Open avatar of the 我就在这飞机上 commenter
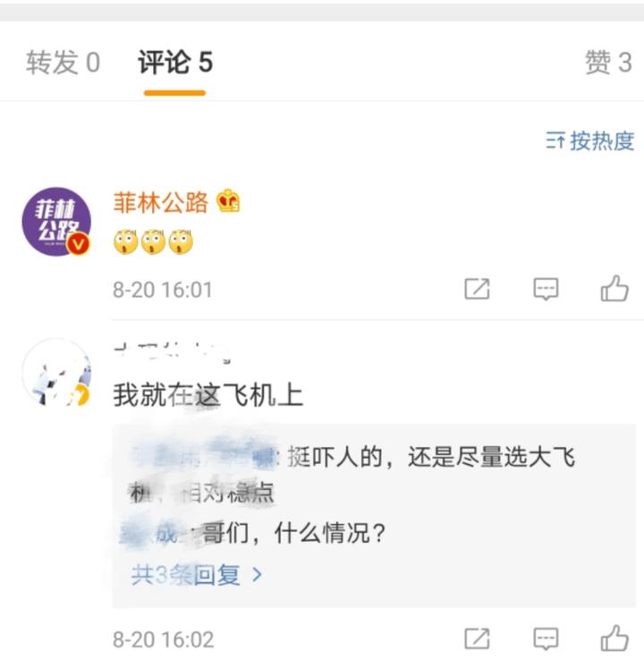 pyautogui.click(x=56, y=375)
